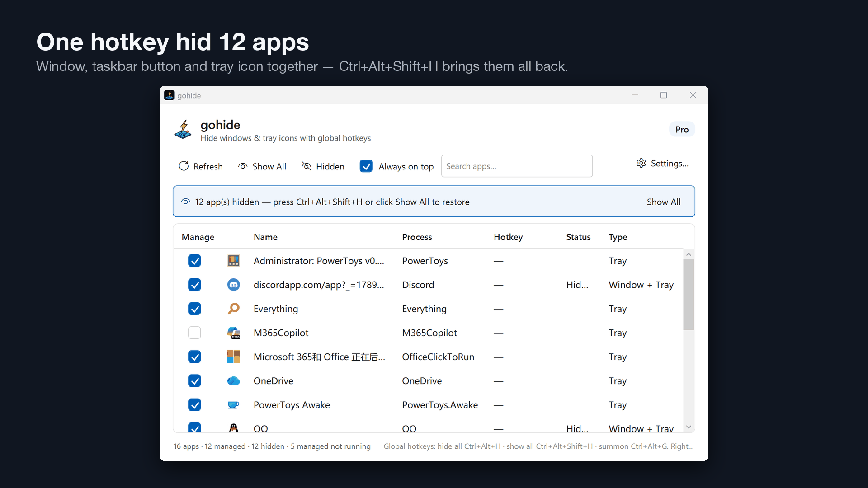
Task: Select the OneDrive name cell
Action: point(273,381)
